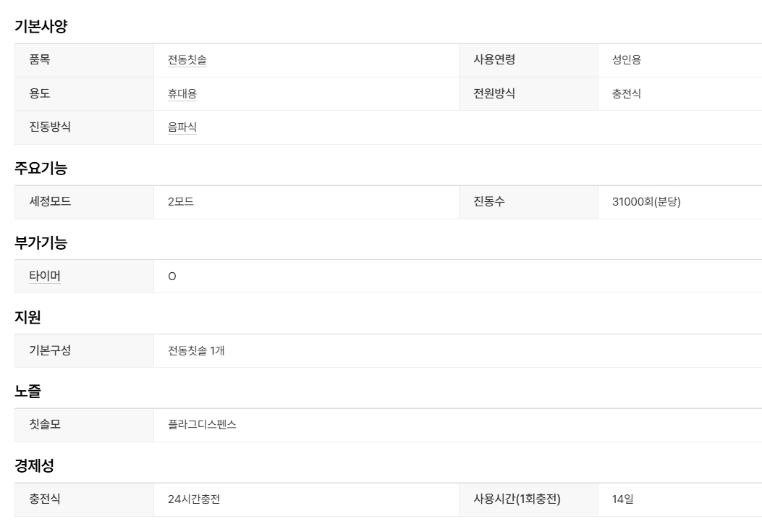Click the 주요기능 section heading
The width and height of the screenshot is (762, 532).
point(41,168)
